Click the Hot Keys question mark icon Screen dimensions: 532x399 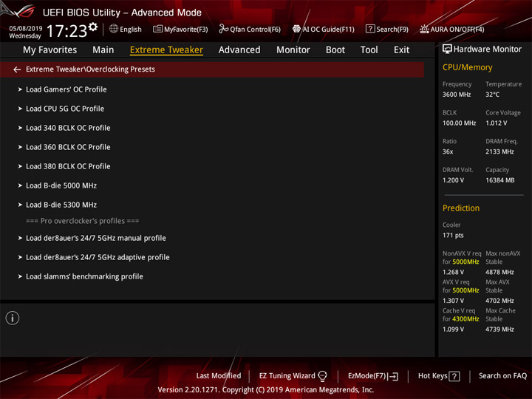pyautogui.click(x=454, y=376)
